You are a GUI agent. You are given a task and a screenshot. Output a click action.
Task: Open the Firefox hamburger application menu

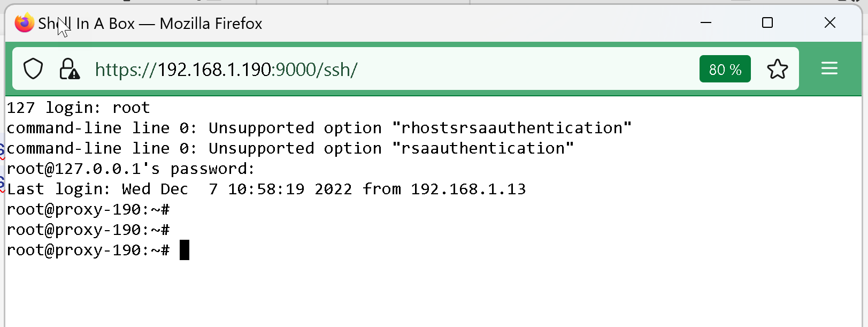829,69
